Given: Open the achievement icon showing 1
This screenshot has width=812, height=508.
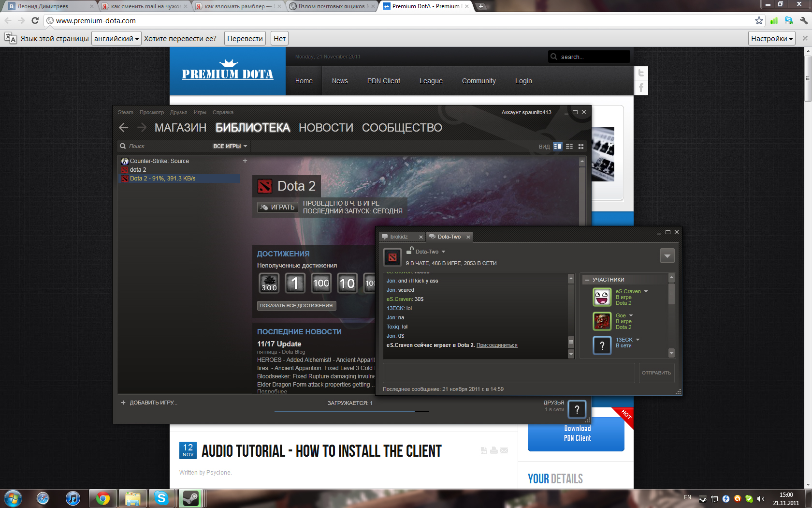Looking at the screenshot, I should tap(295, 283).
